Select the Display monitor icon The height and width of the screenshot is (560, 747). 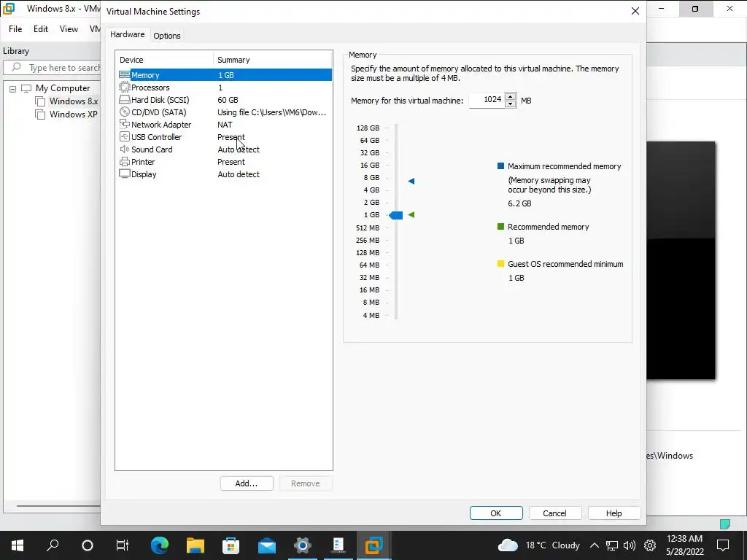(x=124, y=174)
